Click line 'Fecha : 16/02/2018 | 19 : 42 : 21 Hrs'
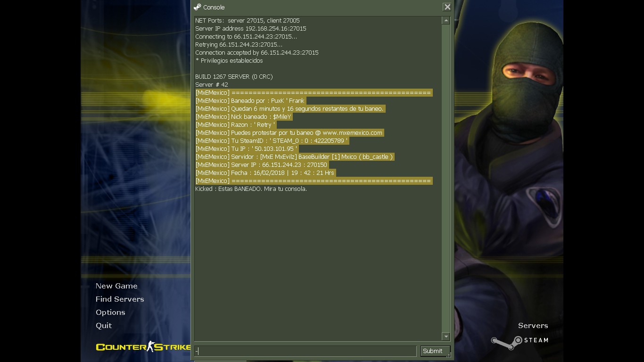 (x=265, y=173)
